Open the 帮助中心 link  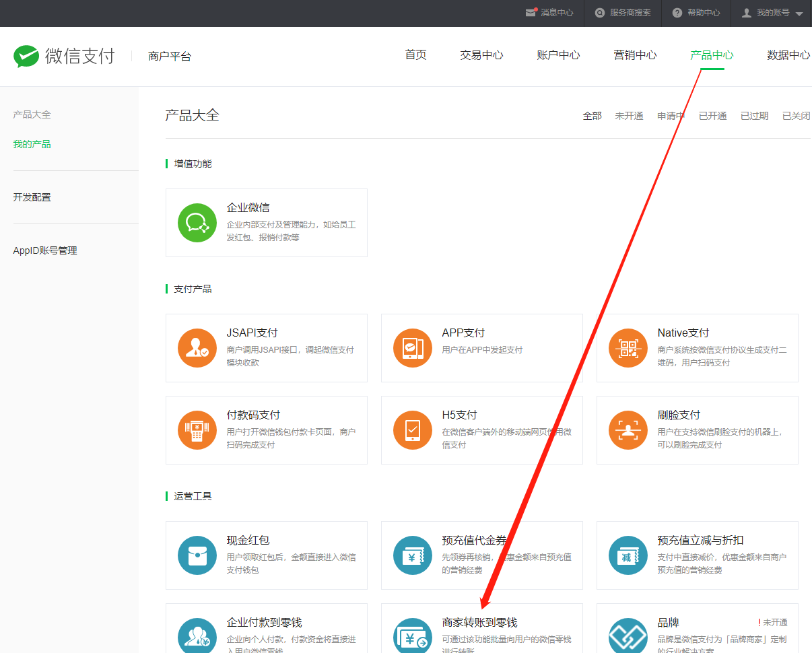coord(704,13)
